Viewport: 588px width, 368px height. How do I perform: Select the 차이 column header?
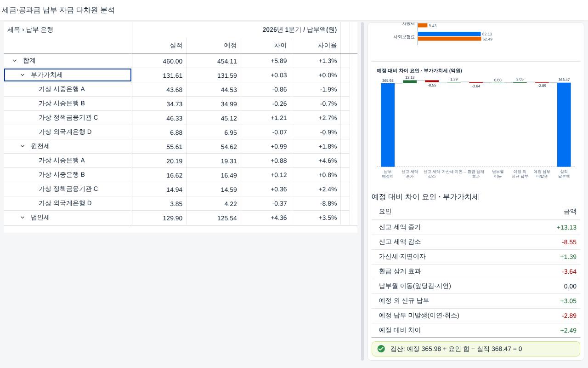(x=266, y=46)
